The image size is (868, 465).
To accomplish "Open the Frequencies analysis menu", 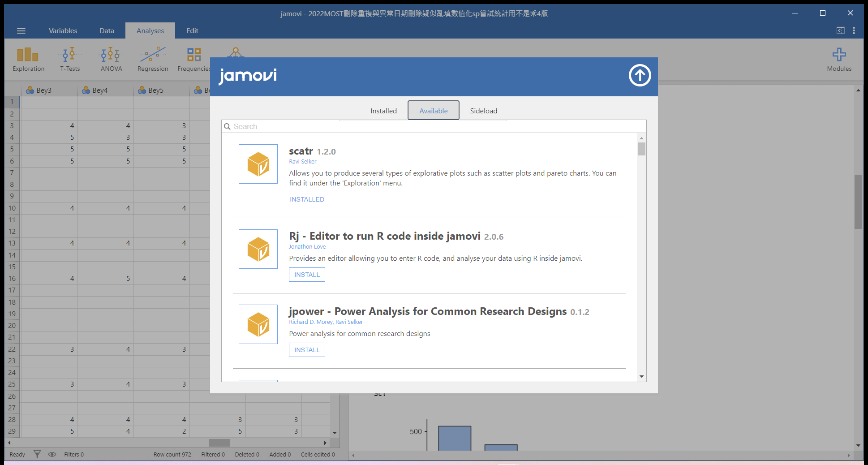I will pos(193,59).
